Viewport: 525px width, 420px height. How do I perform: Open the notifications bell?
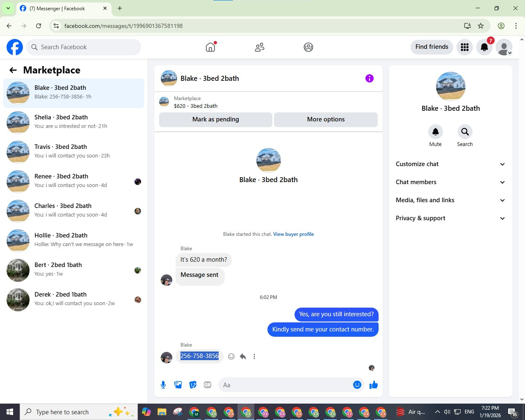(x=484, y=47)
